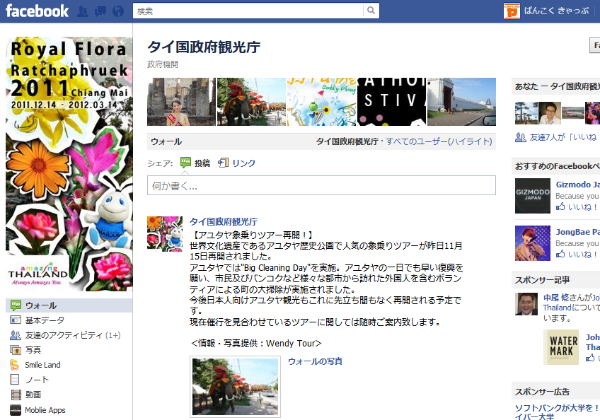
Task: Open the 友達7人が「いいね link
Action: click(563, 137)
